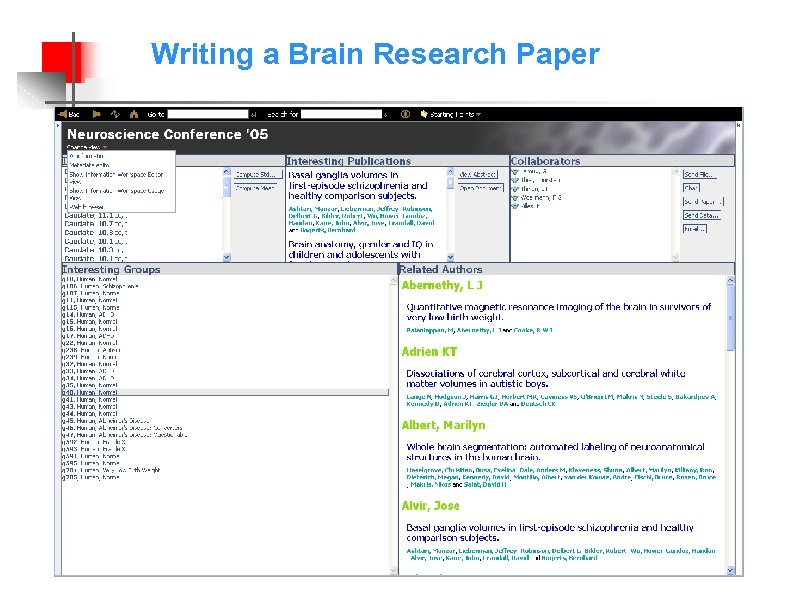791x593 pixels.
Task: Open author Abernethy, L J
Action: point(442,285)
